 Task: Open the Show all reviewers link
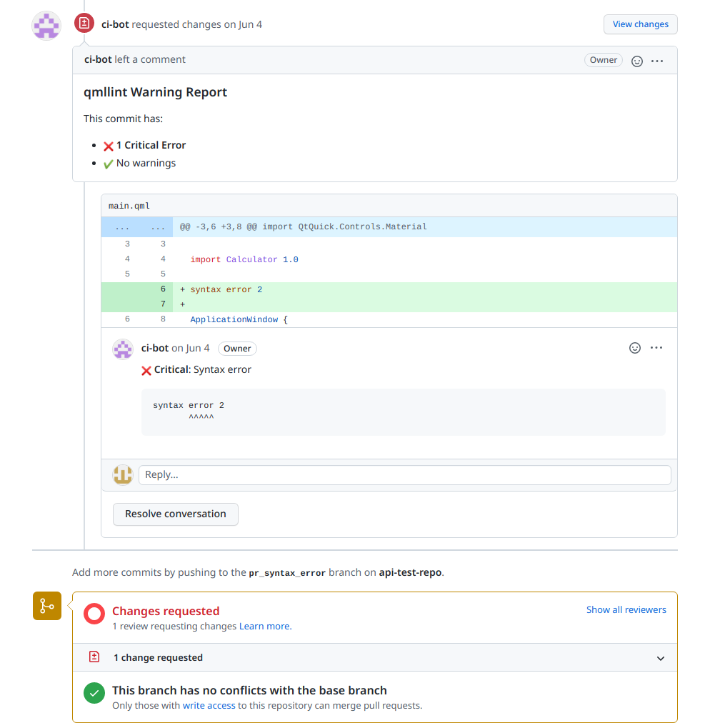(x=626, y=609)
